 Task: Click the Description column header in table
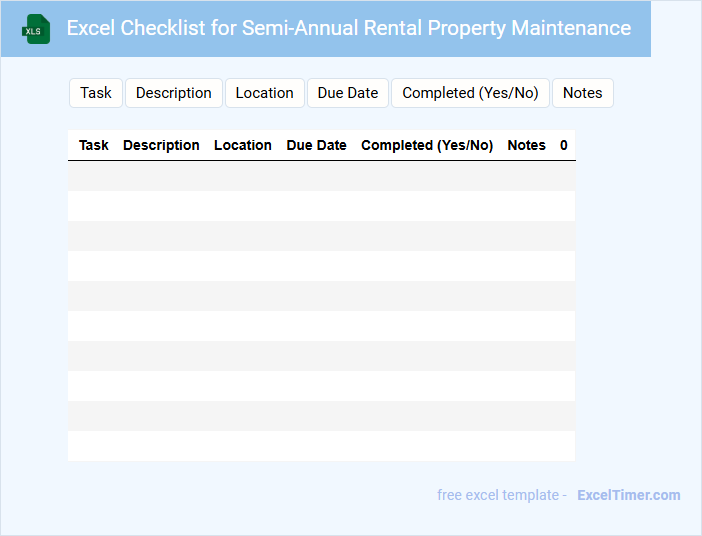pyautogui.click(x=161, y=145)
